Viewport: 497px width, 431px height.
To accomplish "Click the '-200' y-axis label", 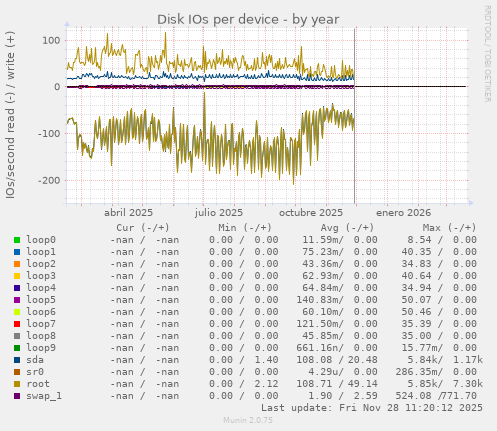I will [49, 181].
